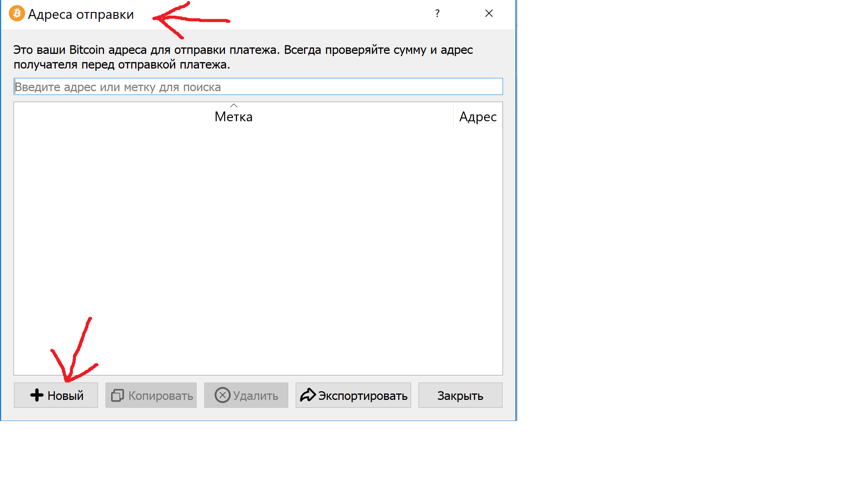Screen dimensions: 868x488
Task: Click the circled X icon beside Удалить
Action: [x=222, y=395]
